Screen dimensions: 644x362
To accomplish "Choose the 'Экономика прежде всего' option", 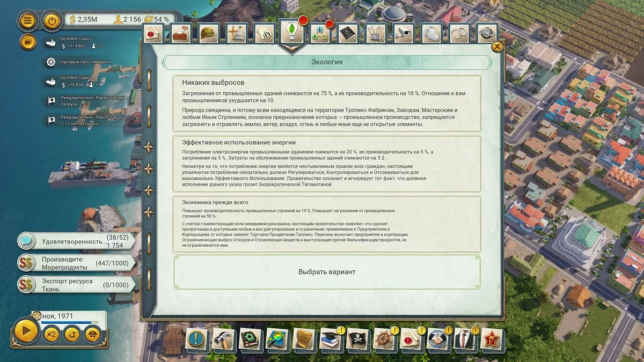I will 327,224.
